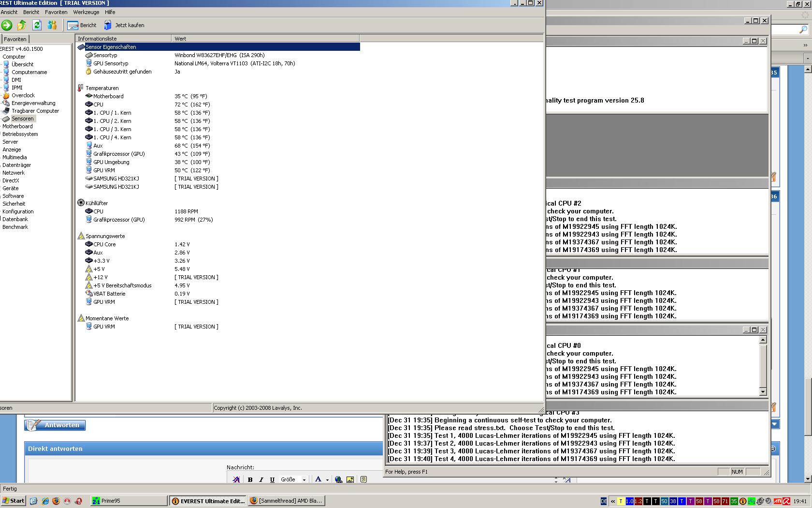812x508 pixels.
Task: Click the green back arrow in EVEREST toolbar
Action: (6, 25)
